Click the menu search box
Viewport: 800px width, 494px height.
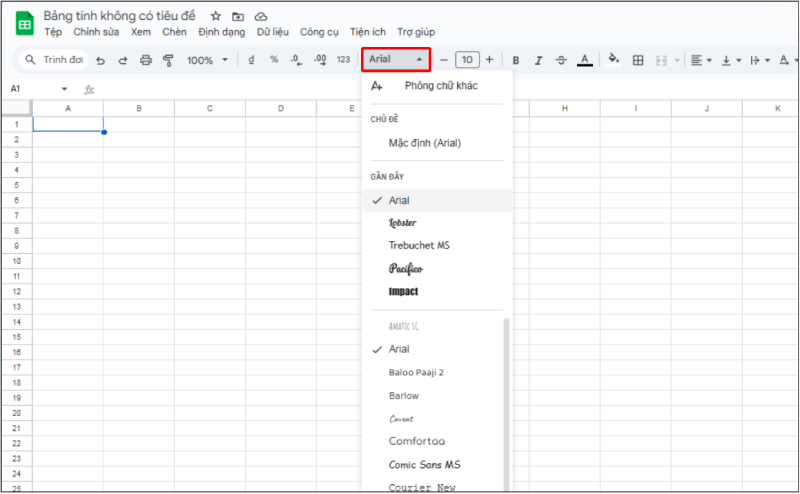click(x=54, y=60)
